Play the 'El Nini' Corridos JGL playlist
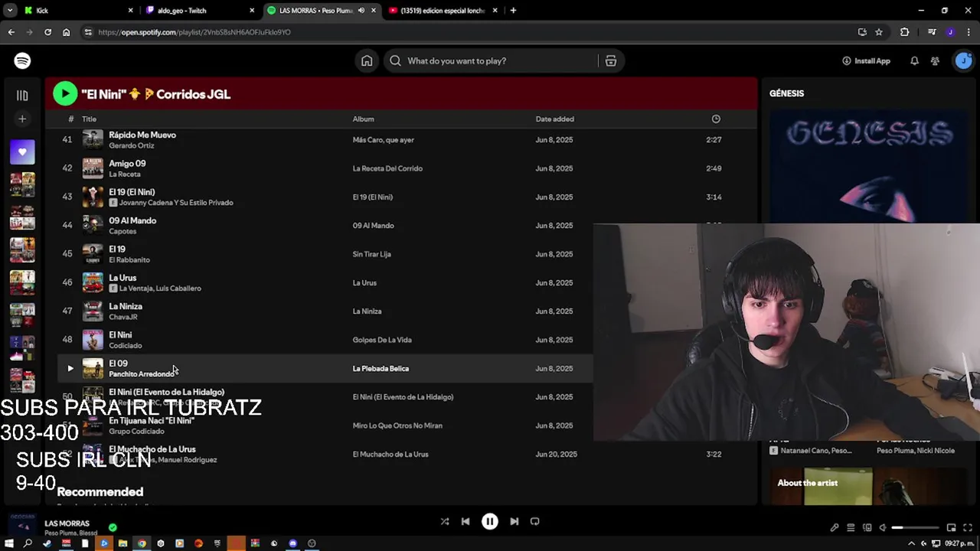 pyautogui.click(x=65, y=93)
